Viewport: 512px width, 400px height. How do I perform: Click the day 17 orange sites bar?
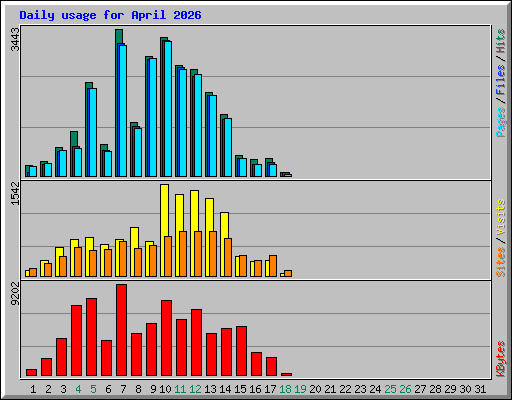(x=273, y=266)
